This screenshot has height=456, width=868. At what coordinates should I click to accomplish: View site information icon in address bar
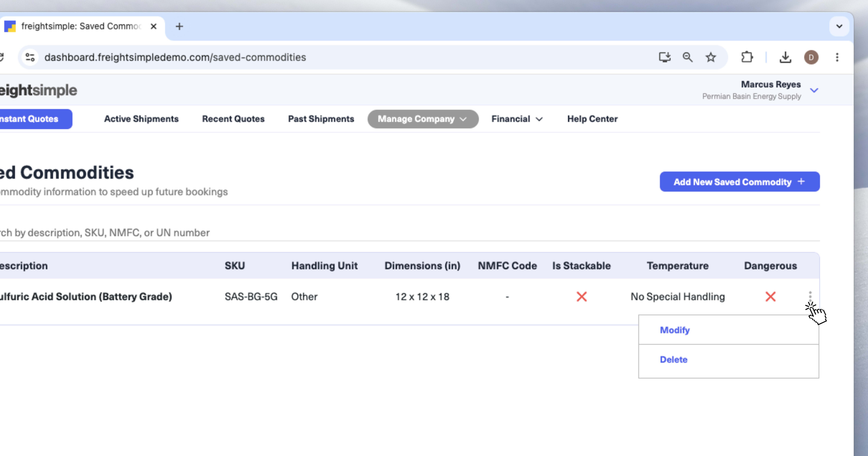point(30,57)
